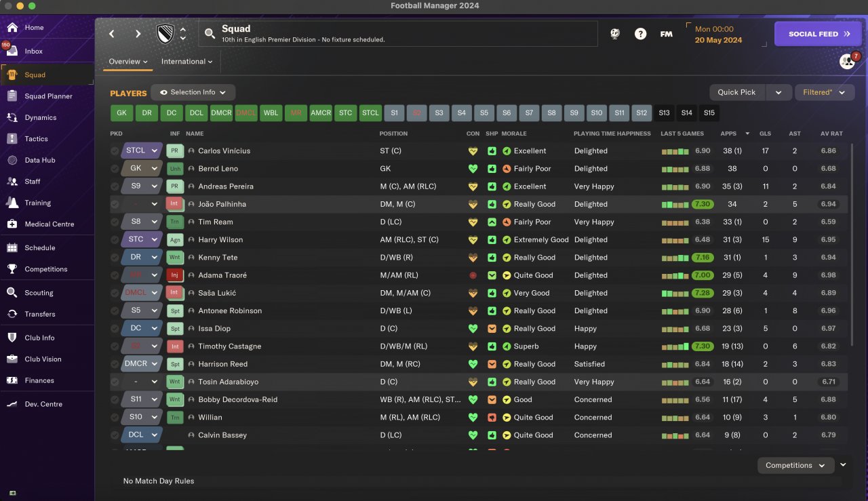The height and width of the screenshot is (501, 868).
Task: Expand the Quick Pick arrow menu
Action: (x=779, y=92)
